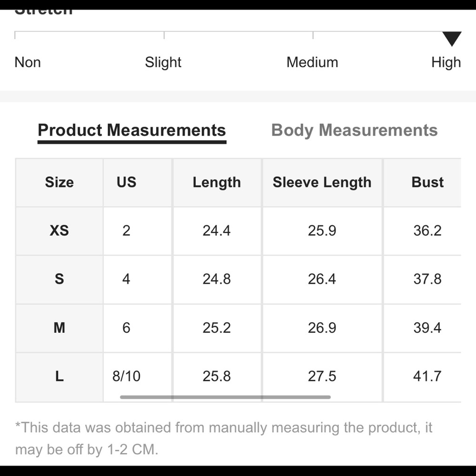Viewport: 476px width, 476px height.
Task: Click the Non stretch label
Action: [28, 62]
